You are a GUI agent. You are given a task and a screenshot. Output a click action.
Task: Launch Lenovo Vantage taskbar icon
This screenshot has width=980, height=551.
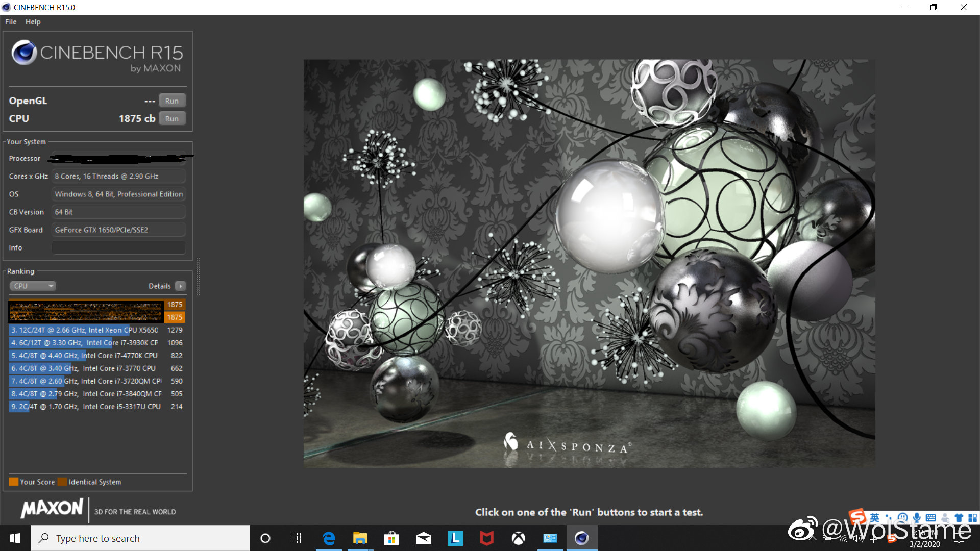455,538
